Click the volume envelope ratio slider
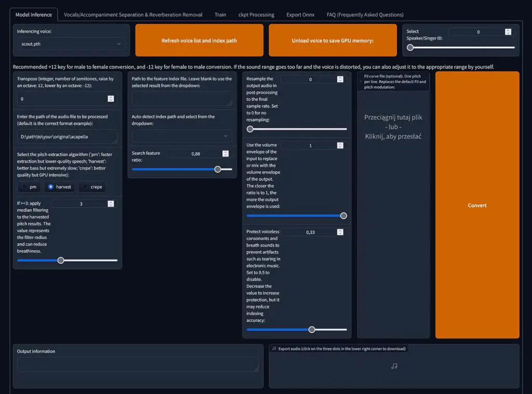 297,215
